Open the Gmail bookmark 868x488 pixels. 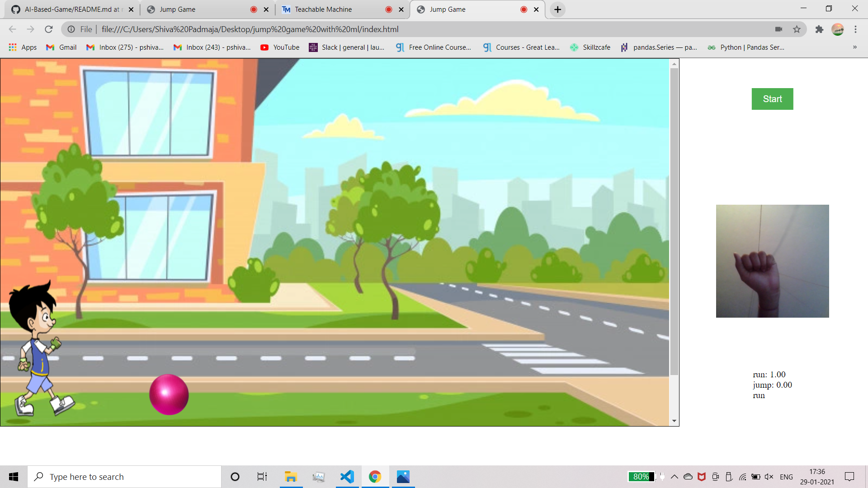tap(61, 47)
